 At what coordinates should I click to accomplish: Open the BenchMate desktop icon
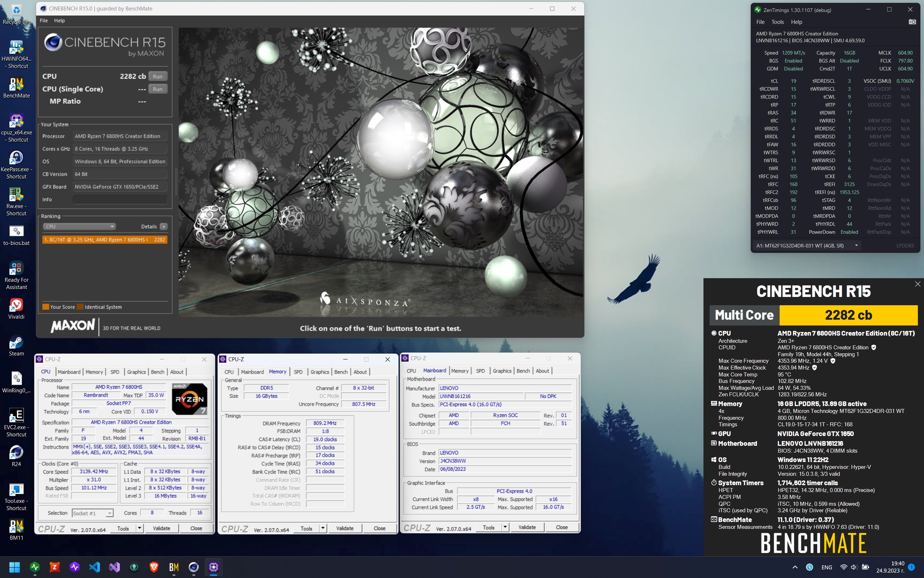point(16,88)
